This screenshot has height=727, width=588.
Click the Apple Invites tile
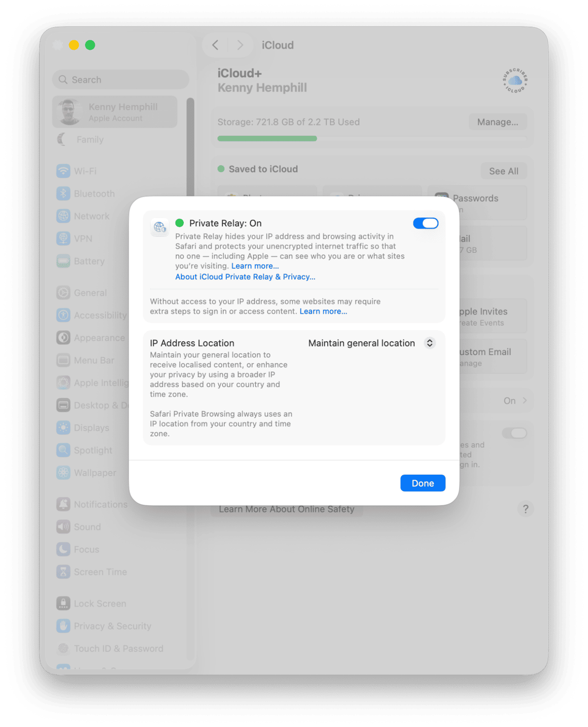pos(492,317)
